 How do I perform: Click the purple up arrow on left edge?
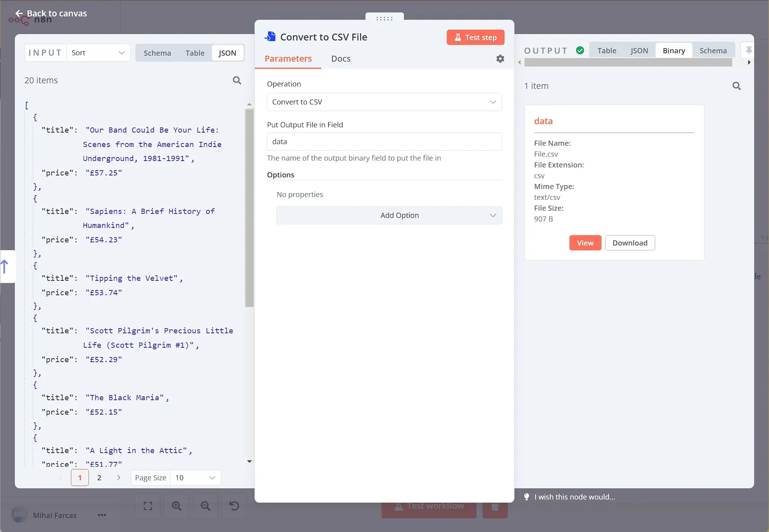[5, 266]
